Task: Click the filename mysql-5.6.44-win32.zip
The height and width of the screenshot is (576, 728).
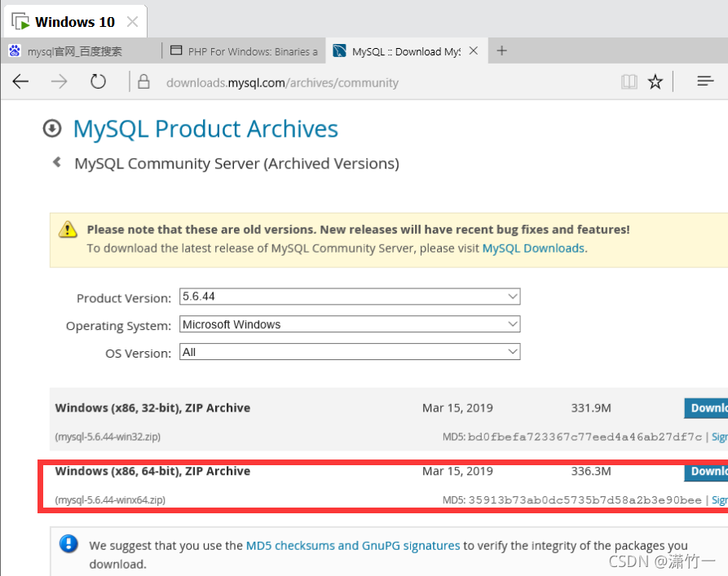Action: pyautogui.click(x=108, y=437)
